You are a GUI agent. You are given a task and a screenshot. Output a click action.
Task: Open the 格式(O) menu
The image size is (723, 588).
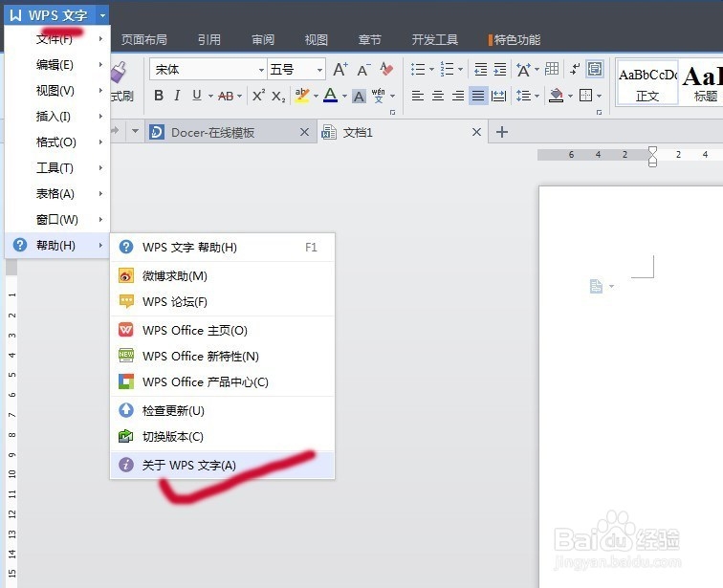tap(57, 142)
